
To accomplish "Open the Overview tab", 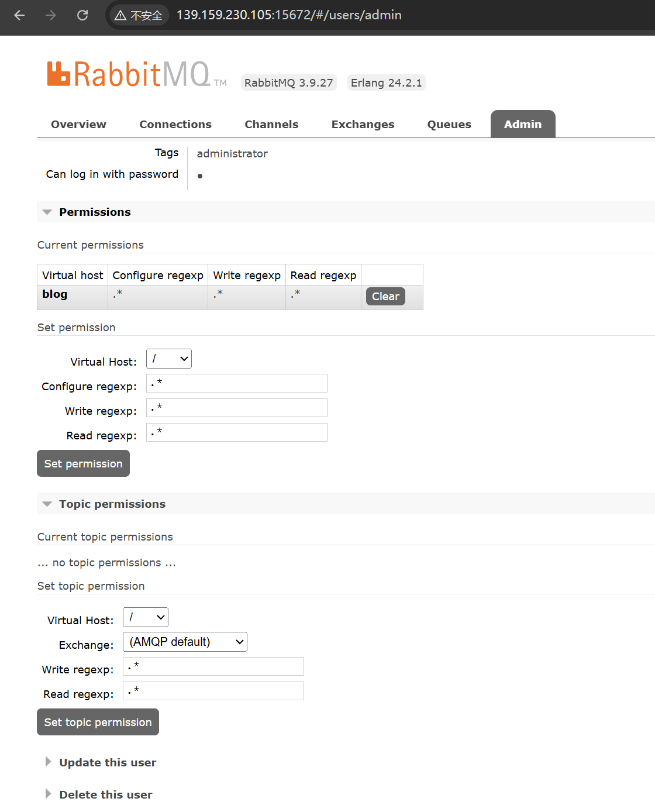I will 78,124.
